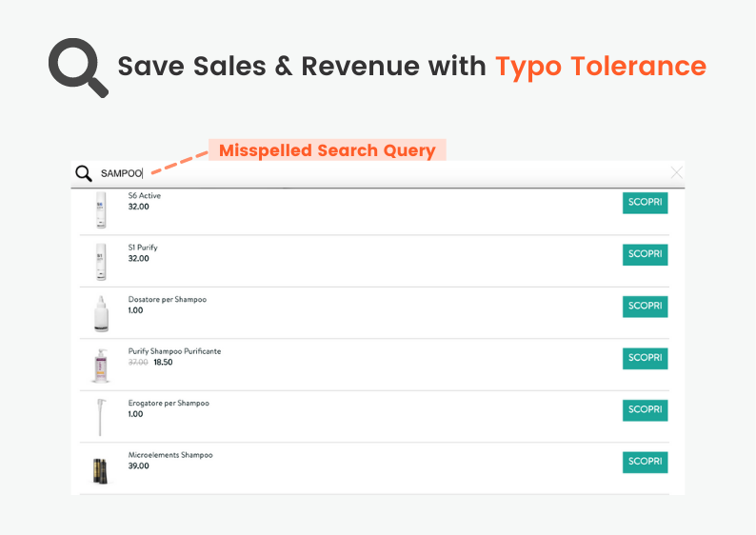Open the S1 Purify product thumbnail
Screen dimensions: 756x535
pyautogui.click(x=101, y=262)
